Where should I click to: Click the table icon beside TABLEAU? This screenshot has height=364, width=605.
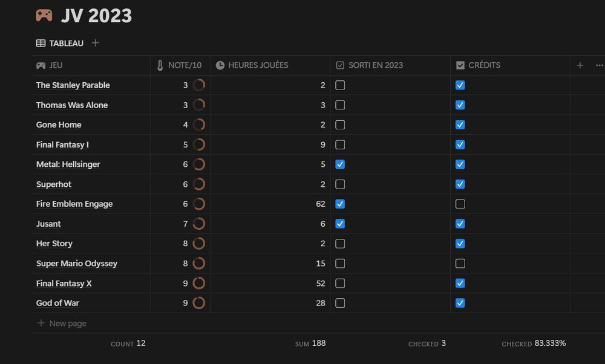pos(41,43)
